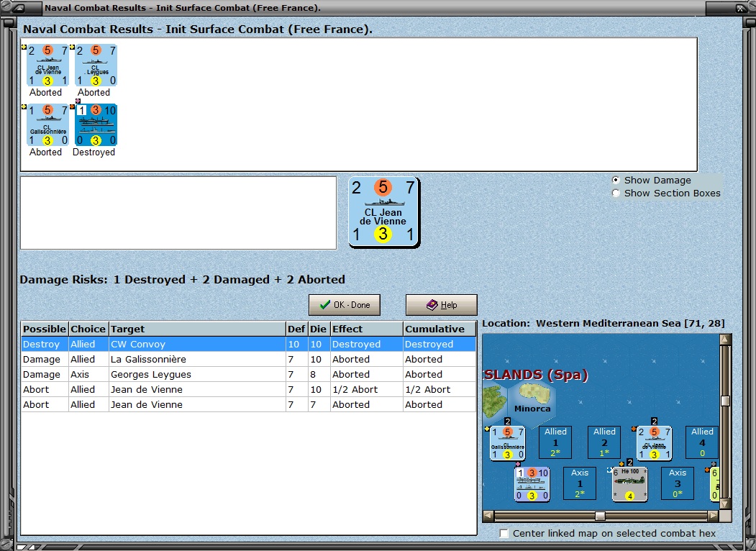The image size is (756, 551).
Task: Click the Galissonnière counter on the map
Action: tap(507, 442)
